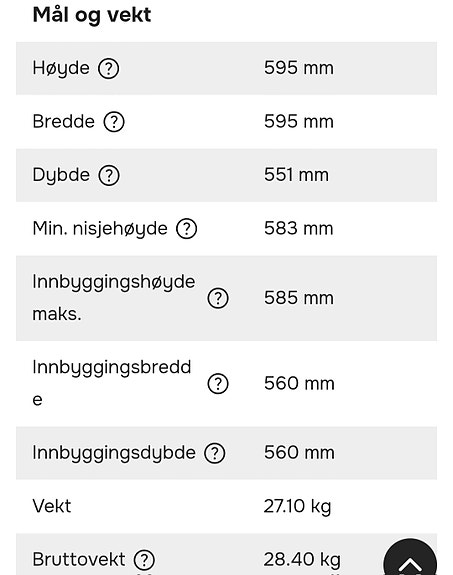Click the 28.40 kg gross weight value
The width and height of the screenshot is (453, 575).
[x=302, y=560]
